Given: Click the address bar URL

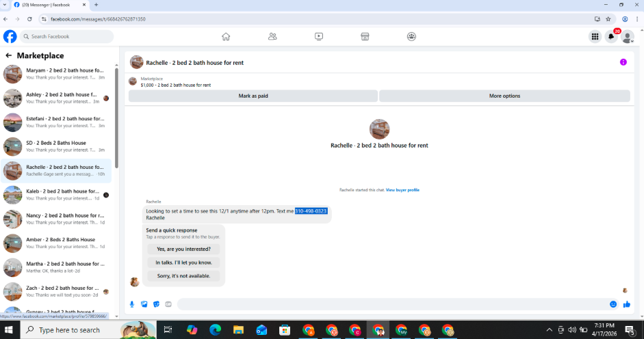Looking at the screenshot, I should 98,19.
